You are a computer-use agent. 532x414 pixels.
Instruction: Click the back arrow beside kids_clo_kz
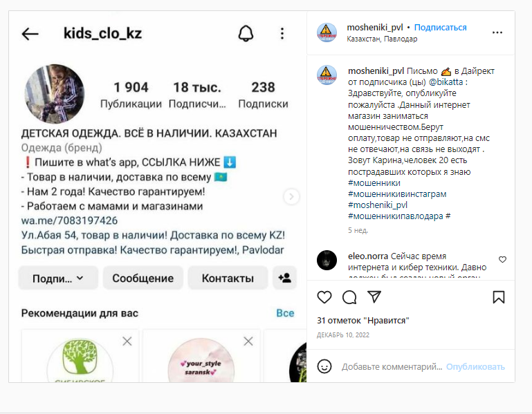click(30, 34)
